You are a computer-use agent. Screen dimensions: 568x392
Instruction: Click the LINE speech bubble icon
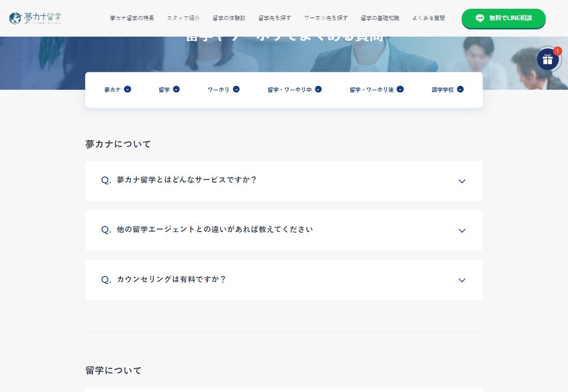pos(480,18)
